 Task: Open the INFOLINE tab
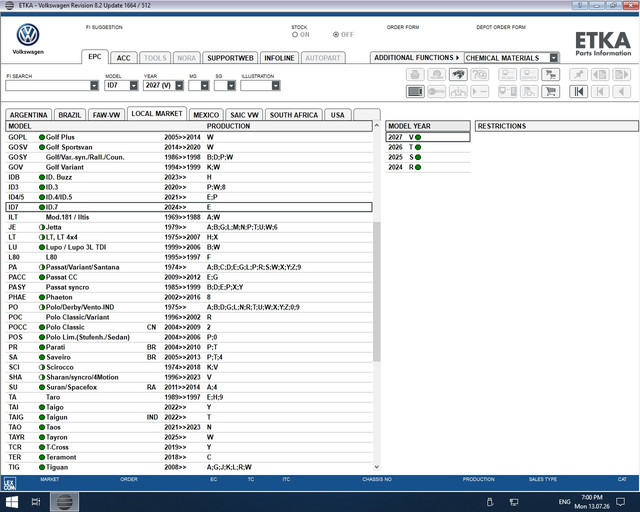[x=279, y=58]
